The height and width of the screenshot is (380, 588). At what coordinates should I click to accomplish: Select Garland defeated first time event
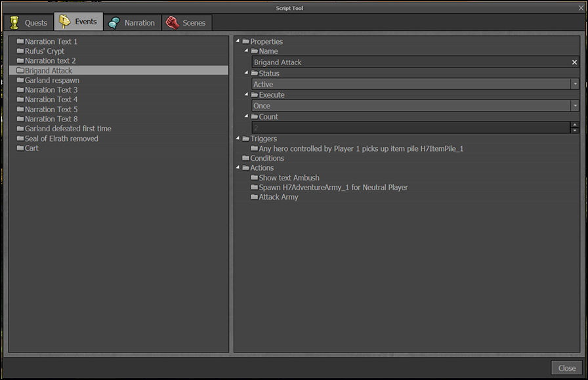(x=68, y=129)
